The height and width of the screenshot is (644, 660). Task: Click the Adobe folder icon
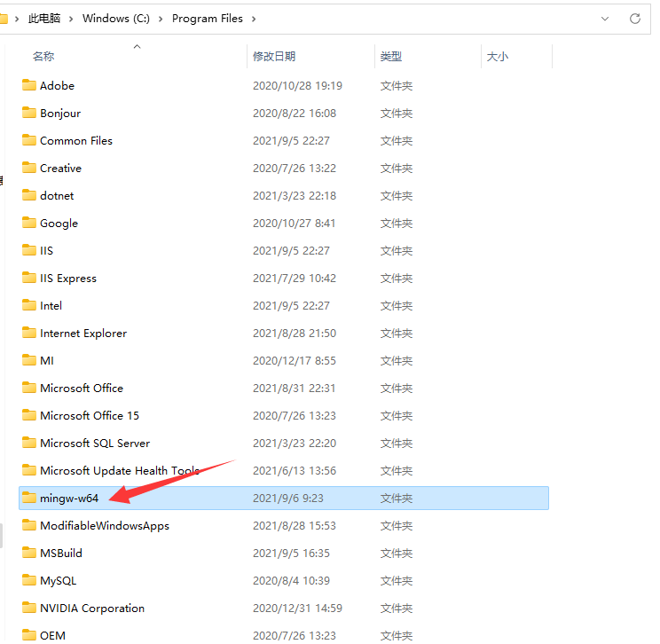pos(29,85)
